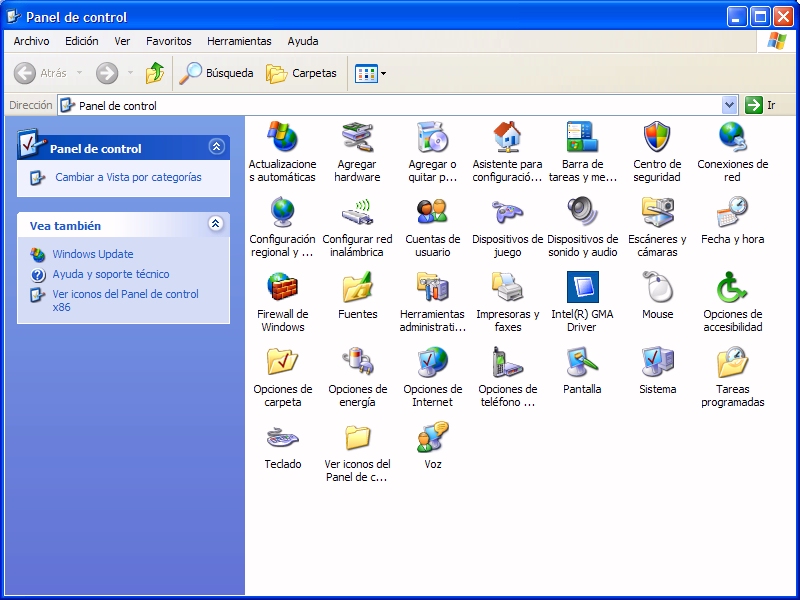Toggle the Carpetas folder pane

coord(302,73)
